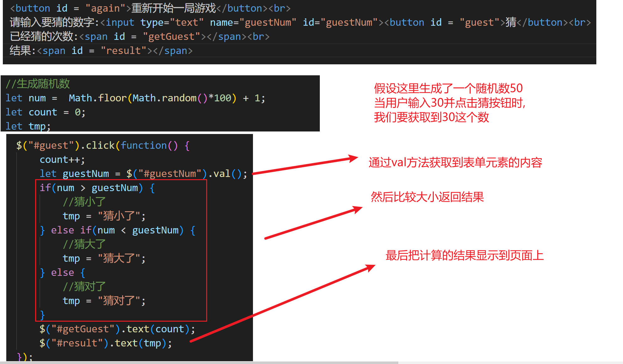
Task: Click the $("#guest").click function line
Action: [x=103, y=146]
